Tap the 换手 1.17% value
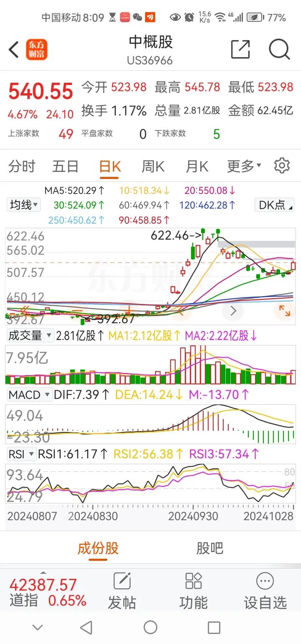 pyautogui.click(x=129, y=110)
